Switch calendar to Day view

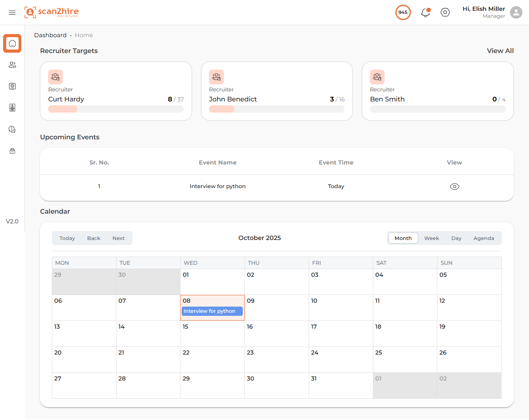456,238
